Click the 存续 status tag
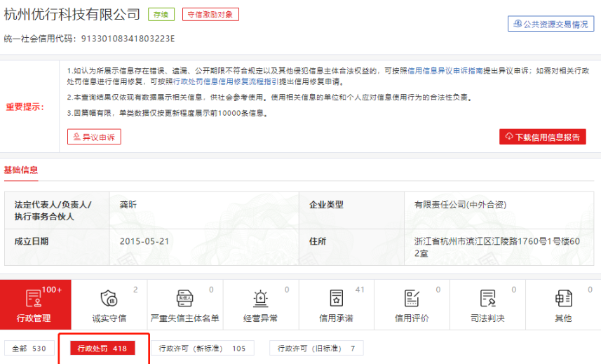Screen dimensions: 601x364 click(161, 14)
